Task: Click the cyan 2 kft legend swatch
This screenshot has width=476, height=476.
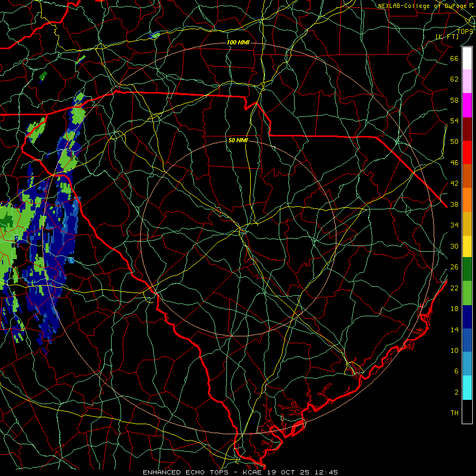Action: (467, 388)
